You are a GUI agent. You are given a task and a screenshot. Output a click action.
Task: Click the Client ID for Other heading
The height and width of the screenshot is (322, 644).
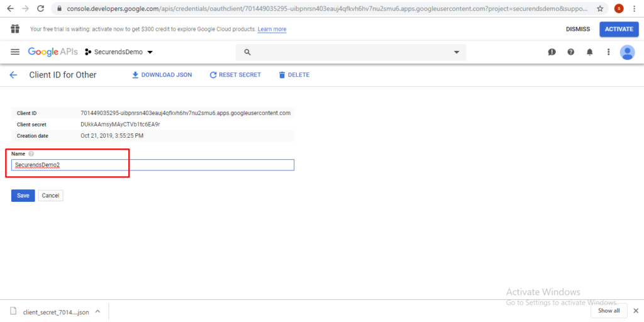63,75
